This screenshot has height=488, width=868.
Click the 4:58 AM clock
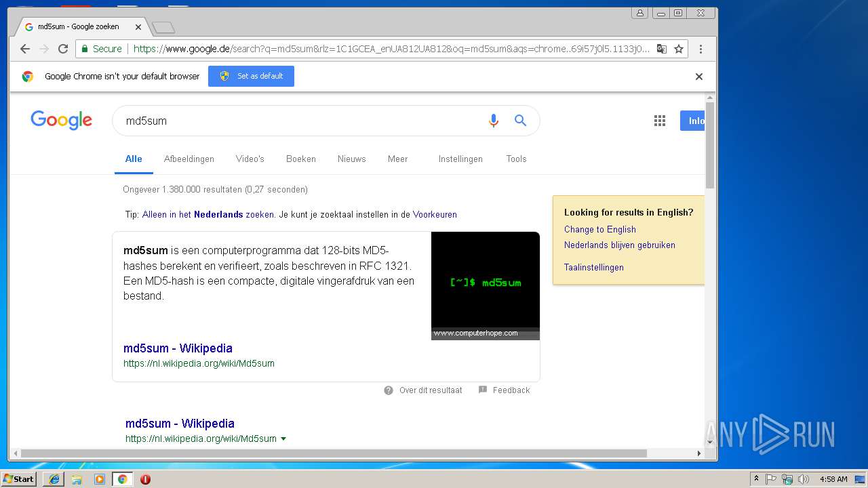point(833,479)
